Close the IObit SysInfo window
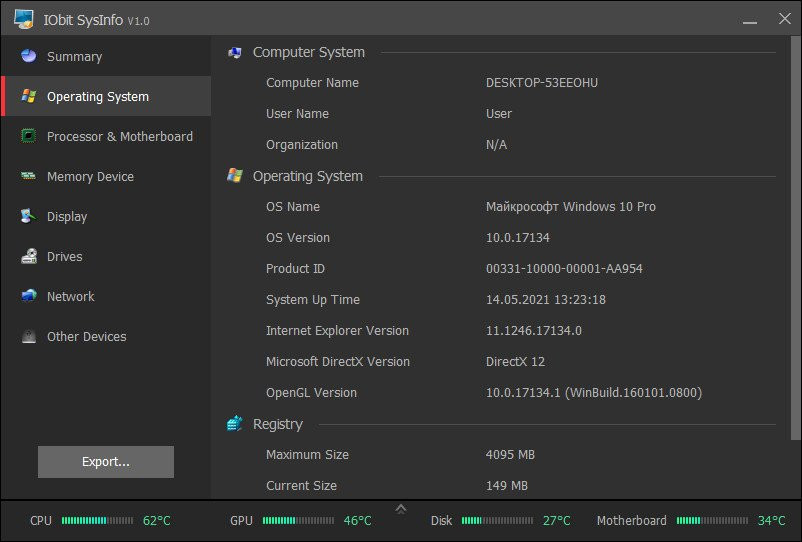 coord(785,19)
